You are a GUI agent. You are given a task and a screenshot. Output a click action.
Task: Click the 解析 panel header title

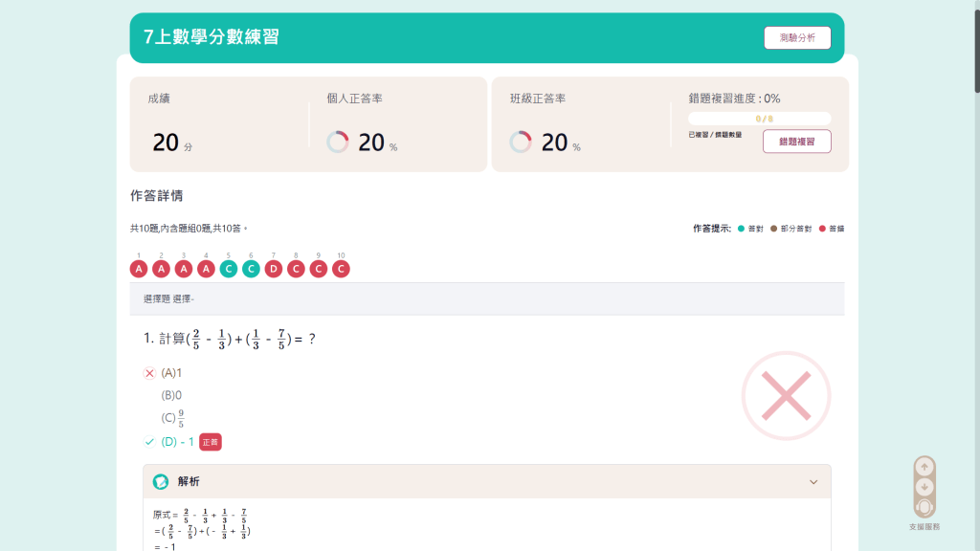(x=189, y=481)
